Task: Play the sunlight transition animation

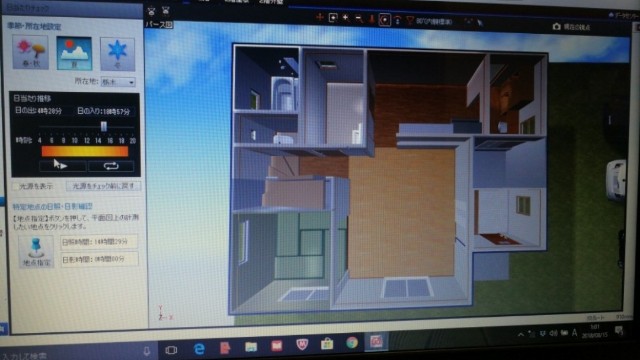Action: coord(63,166)
